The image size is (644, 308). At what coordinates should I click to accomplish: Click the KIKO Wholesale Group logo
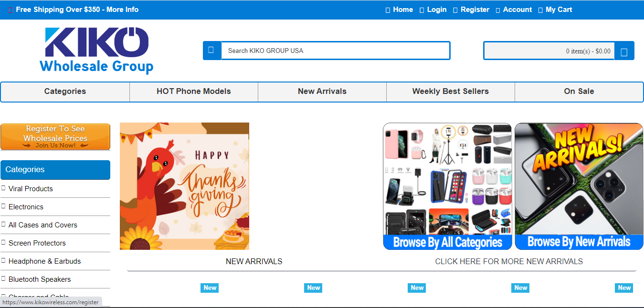click(x=97, y=51)
